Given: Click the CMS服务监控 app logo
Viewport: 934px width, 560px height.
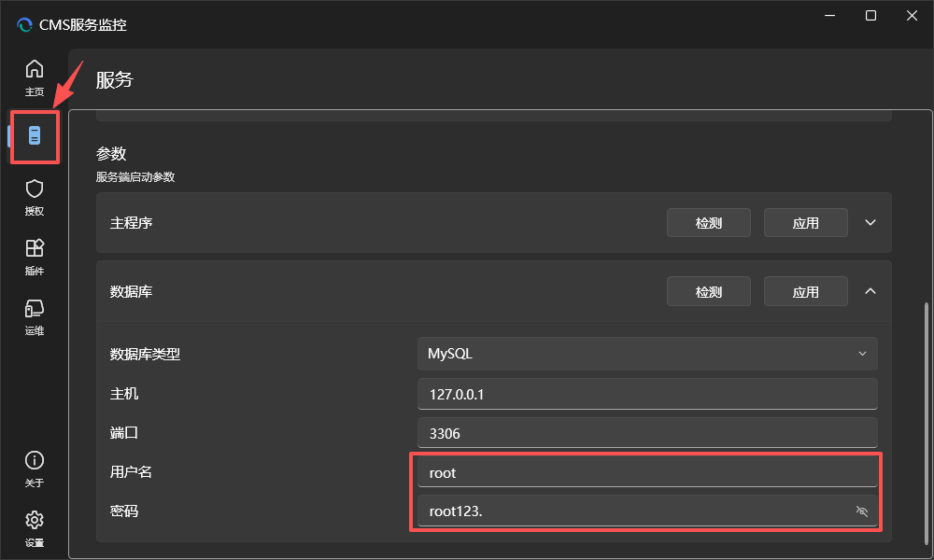Looking at the screenshot, I should coord(25,25).
